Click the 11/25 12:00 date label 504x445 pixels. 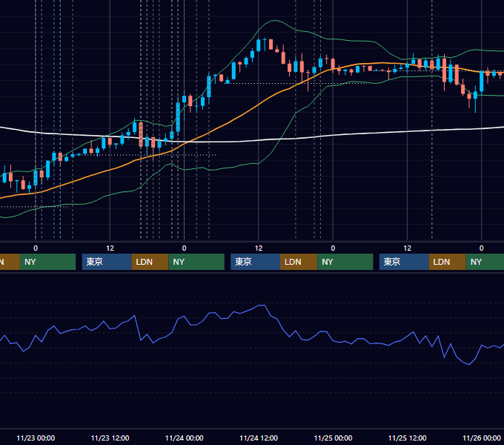pos(407,438)
